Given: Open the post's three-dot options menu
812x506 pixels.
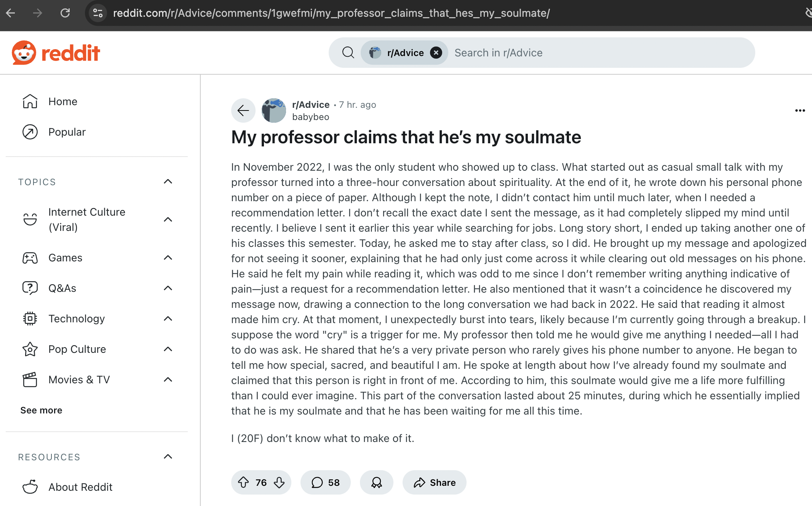Looking at the screenshot, I should click(800, 110).
